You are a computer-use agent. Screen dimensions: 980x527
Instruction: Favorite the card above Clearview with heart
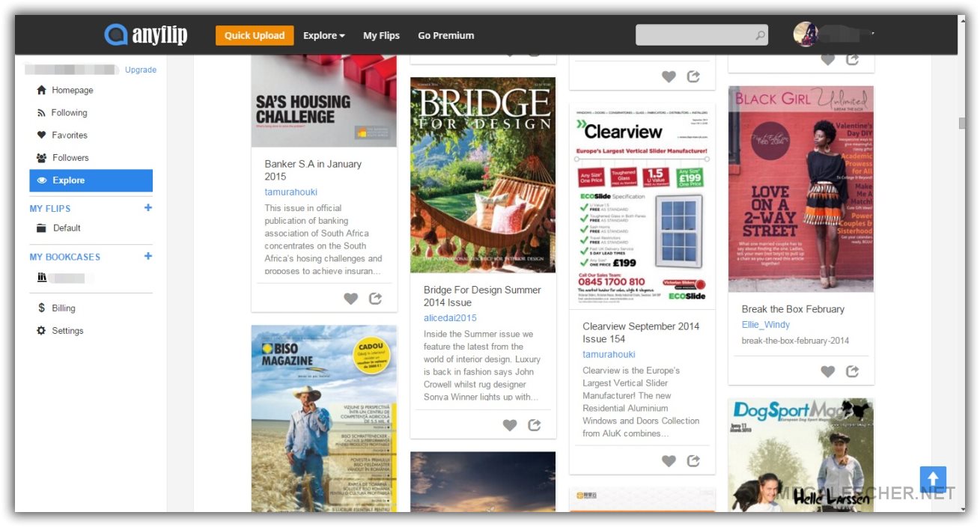(669, 76)
